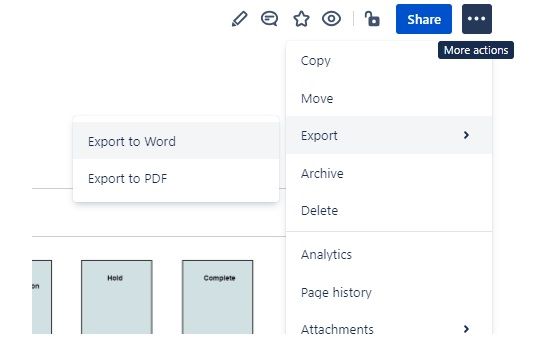
Task: Expand the chevron next to Export
Action: tap(466, 135)
